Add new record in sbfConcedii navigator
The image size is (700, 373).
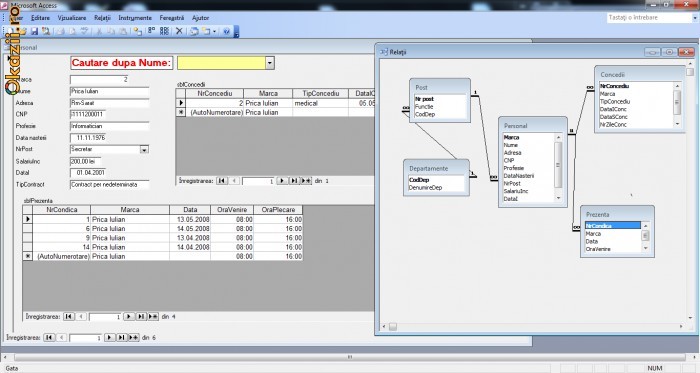306,181
